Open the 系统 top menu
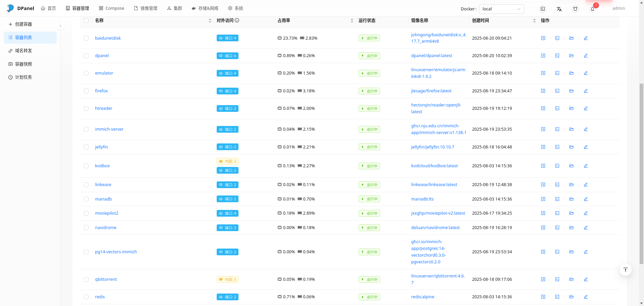The image size is (644, 306). tap(235, 8)
